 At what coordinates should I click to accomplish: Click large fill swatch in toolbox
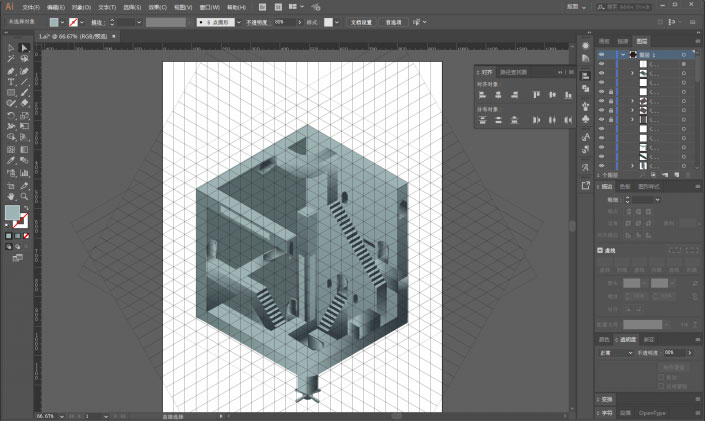pos(12,212)
